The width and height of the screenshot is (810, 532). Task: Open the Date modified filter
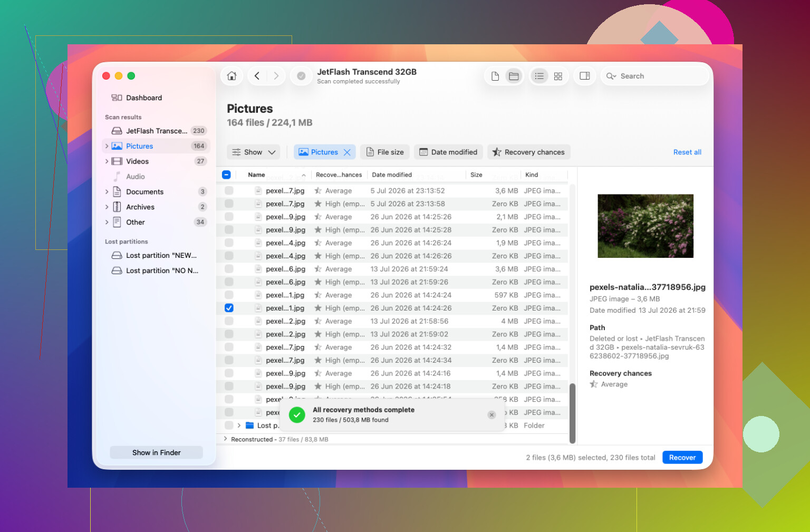[x=448, y=152]
